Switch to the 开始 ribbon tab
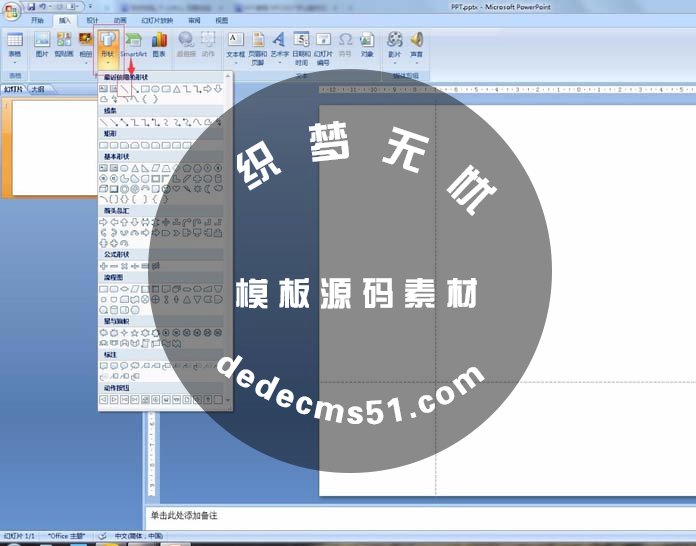696x546 pixels. 37,20
